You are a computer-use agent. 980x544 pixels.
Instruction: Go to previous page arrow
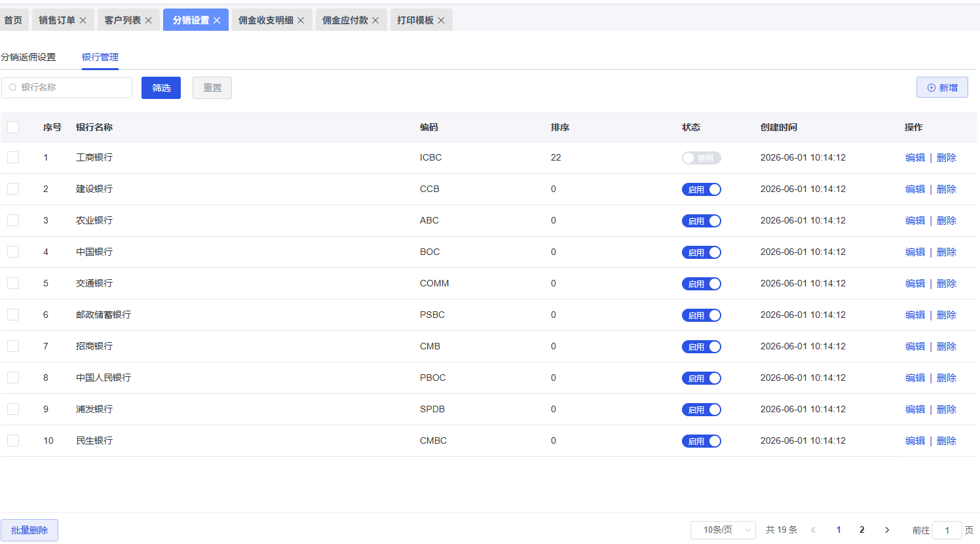[x=813, y=530]
